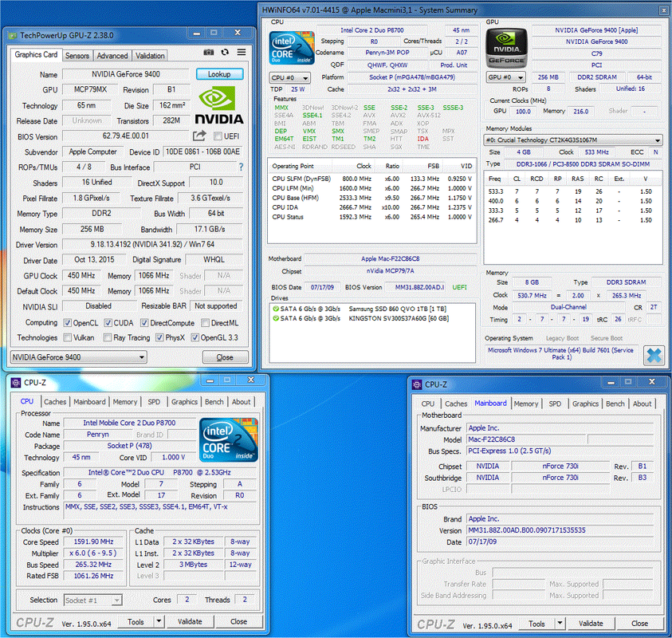
Task: Click the Core Speed value 1591.90 MHz
Action: pyautogui.click(x=93, y=542)
